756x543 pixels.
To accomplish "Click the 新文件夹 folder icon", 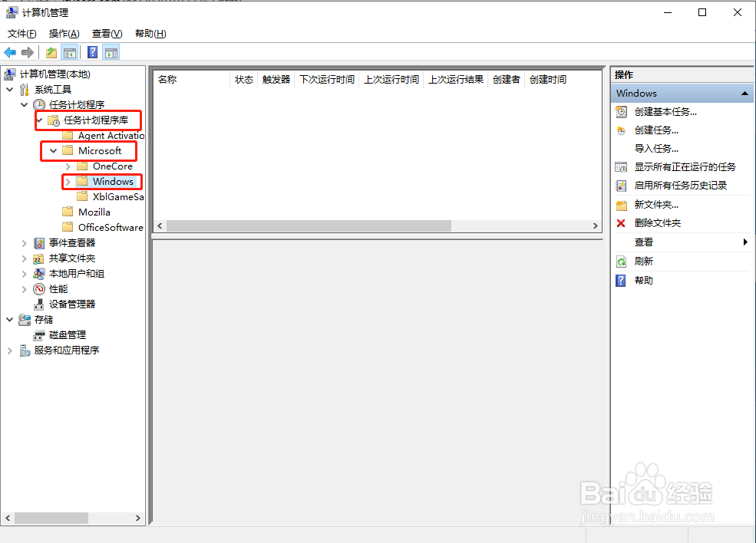I will click(x=621, y=204).
